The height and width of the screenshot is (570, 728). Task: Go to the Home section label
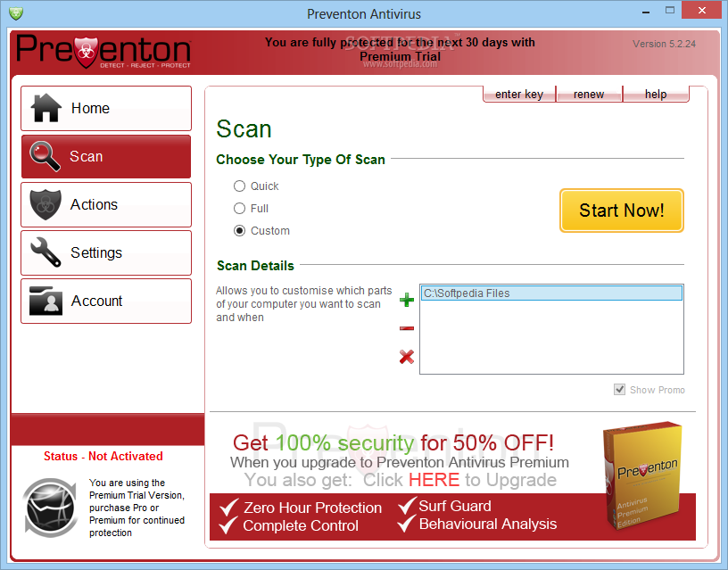(x=90, y=108)
